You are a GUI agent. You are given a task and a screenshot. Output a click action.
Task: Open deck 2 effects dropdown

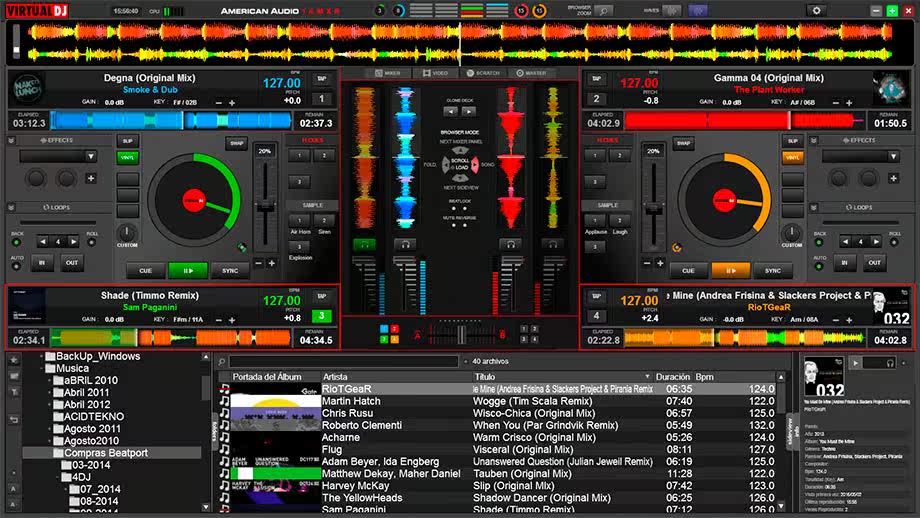(893, 156)
